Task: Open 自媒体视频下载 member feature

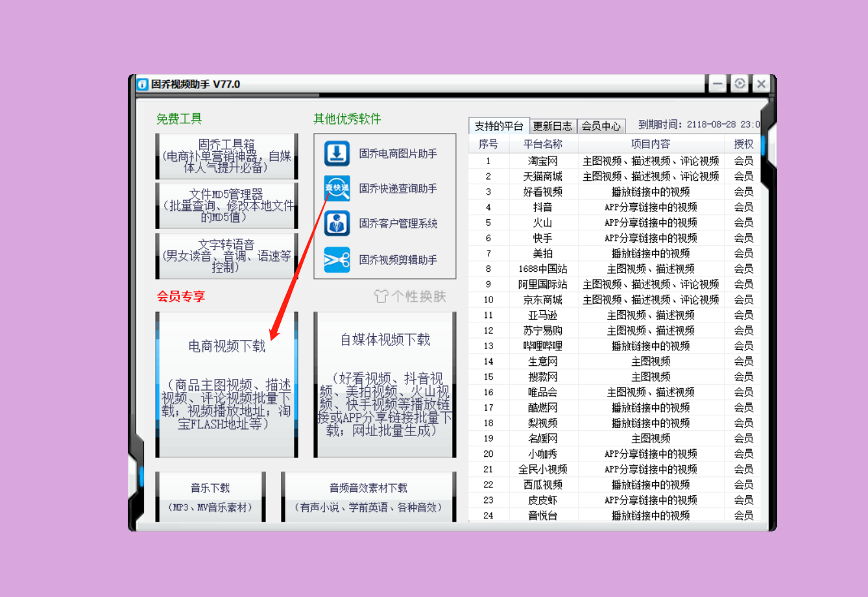Action: [x=385, y=385]
